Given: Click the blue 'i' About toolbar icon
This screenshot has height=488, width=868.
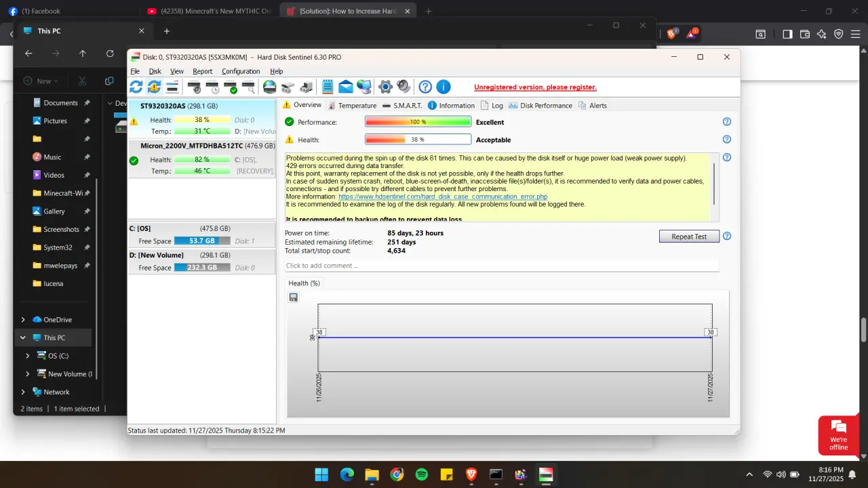Looking at the screenshot, I should [x=443, y=87].
